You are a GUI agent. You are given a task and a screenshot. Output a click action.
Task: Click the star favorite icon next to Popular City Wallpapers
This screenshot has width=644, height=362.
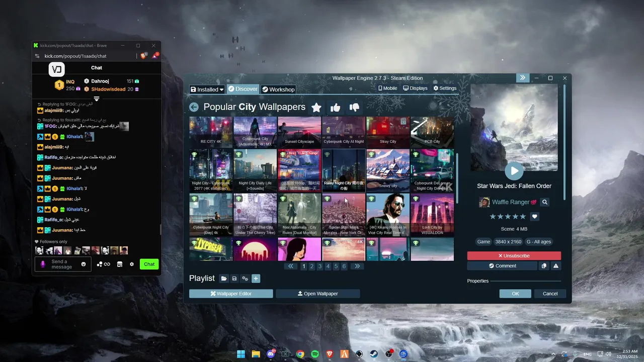coord(316,107)
